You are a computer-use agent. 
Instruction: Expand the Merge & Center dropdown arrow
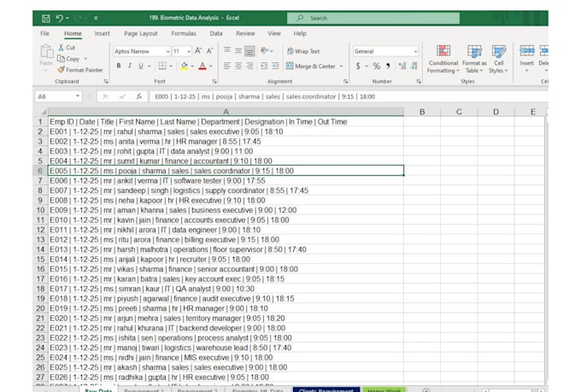coord(341,66)
